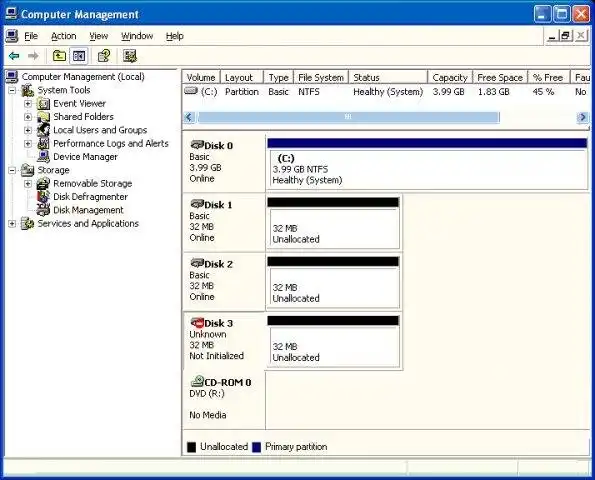Click the Device Manager icon

click(44, 157)
